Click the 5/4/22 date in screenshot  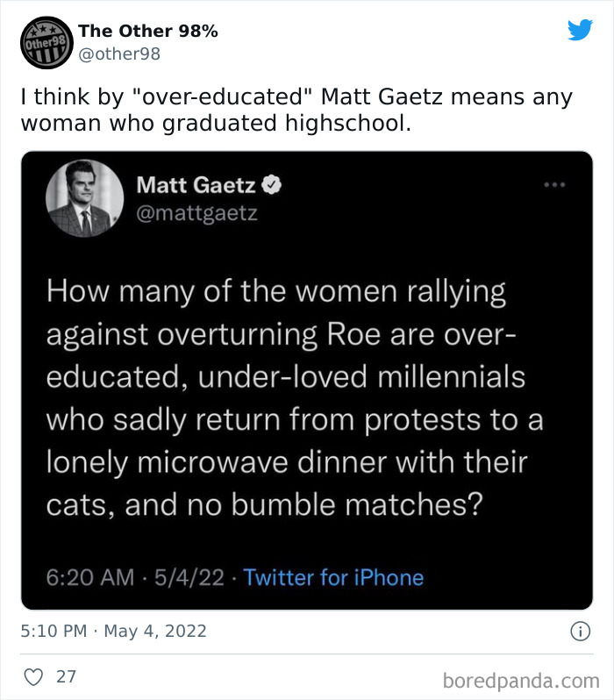189,577
